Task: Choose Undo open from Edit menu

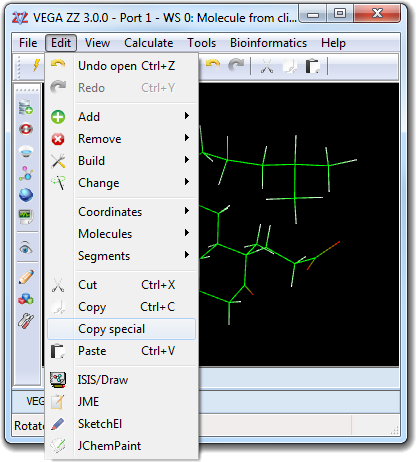Action: [x=121, y=66]
